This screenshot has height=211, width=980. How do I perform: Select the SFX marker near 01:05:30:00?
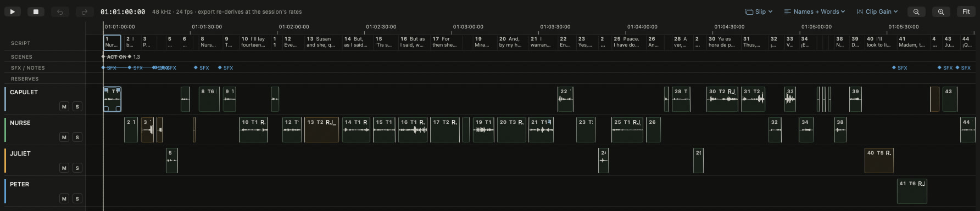900,68
